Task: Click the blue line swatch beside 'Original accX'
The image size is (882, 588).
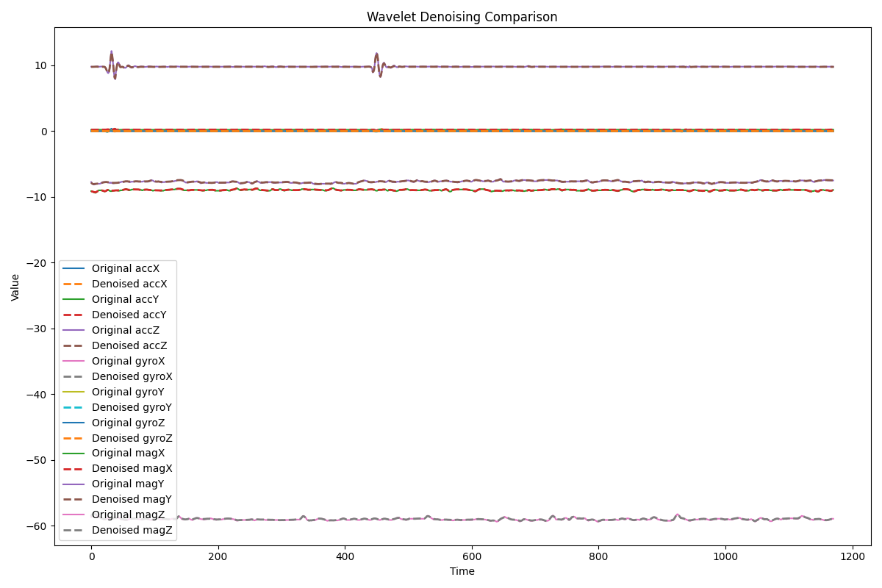Action: [x=73, y=269]
